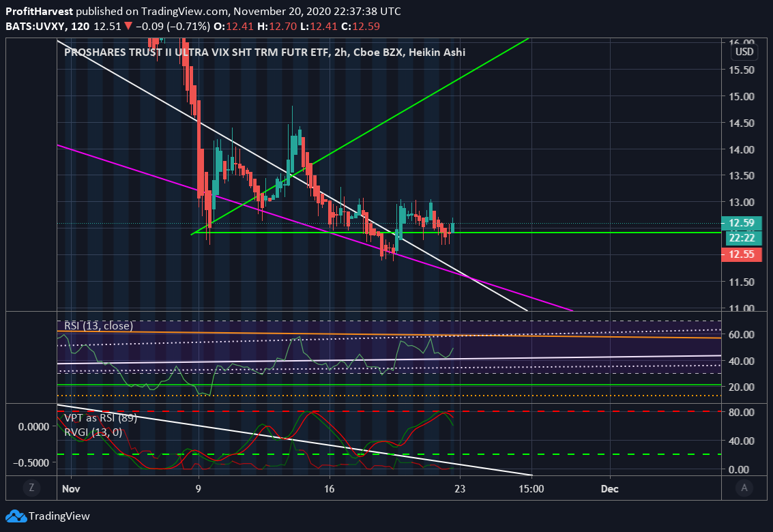
Task: Click the 12.51 last price in the header
Action: click(x=108, y=26)
